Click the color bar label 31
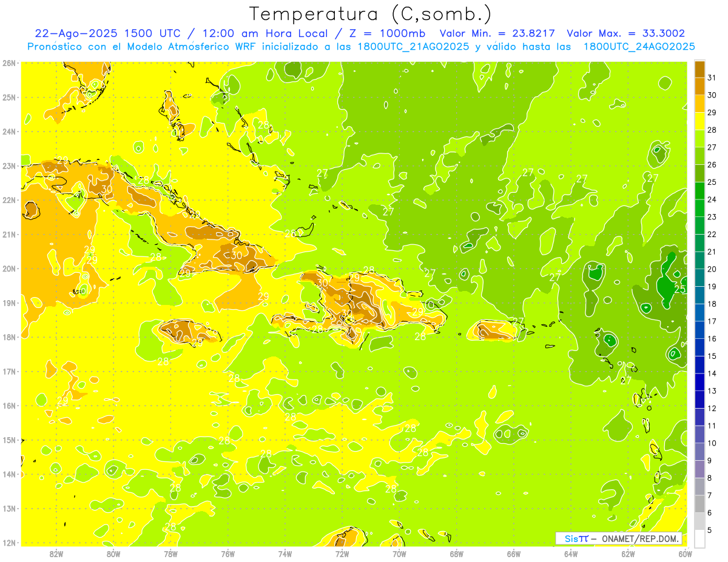 pos(712,78)
